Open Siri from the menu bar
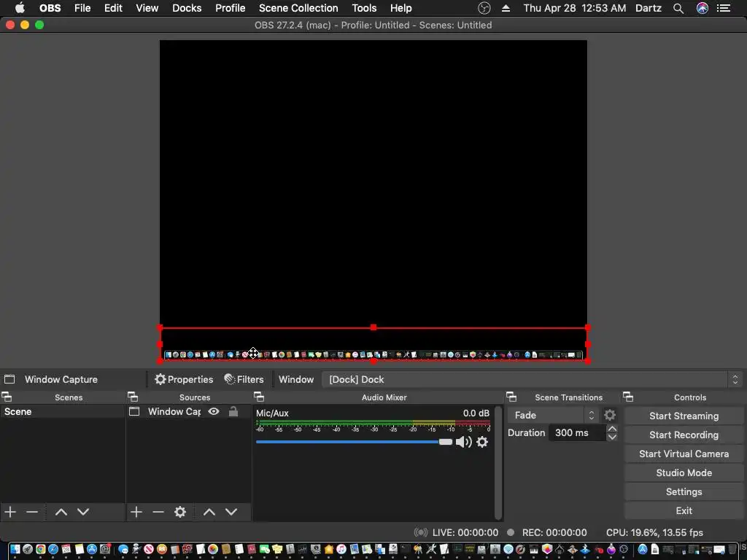Viewport: 747px width, 560px height. pyautogui.click(x=703, y=8)
